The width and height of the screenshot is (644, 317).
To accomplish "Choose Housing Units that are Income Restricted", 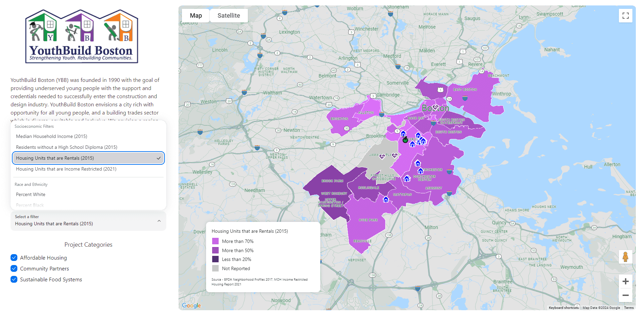I will click(88, 169).
